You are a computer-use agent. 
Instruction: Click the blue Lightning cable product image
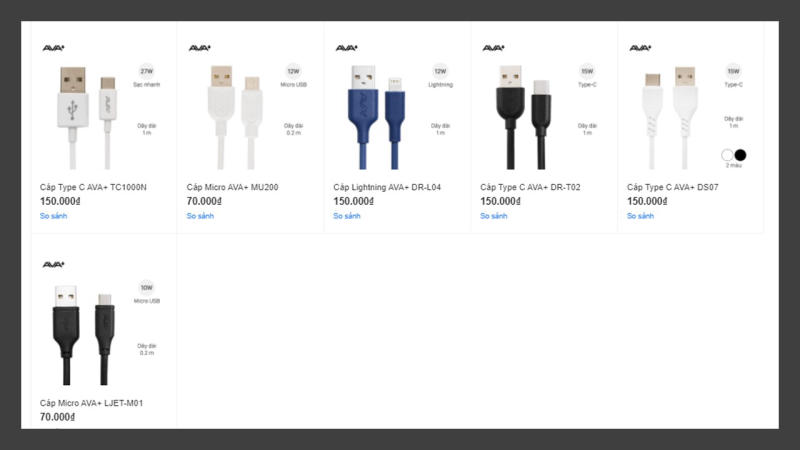(379, 117)
